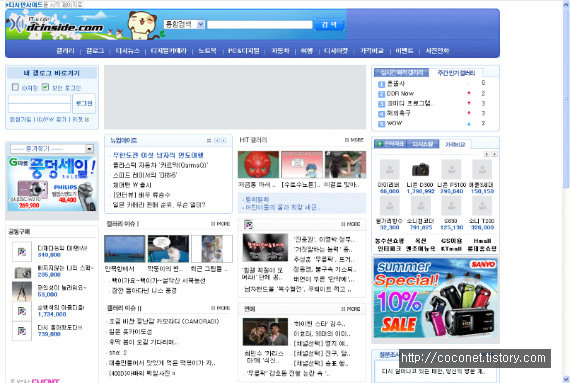Click the cartoon cat mascot image

[142, 25]
